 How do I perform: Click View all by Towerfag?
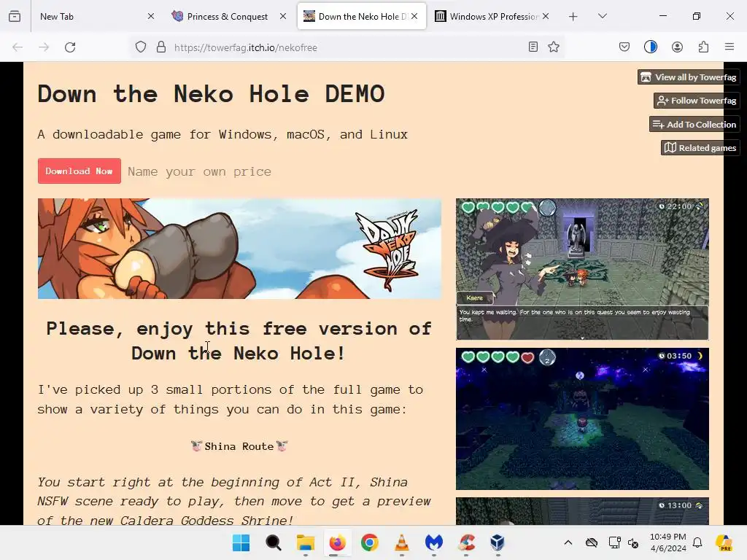point(689,77)
